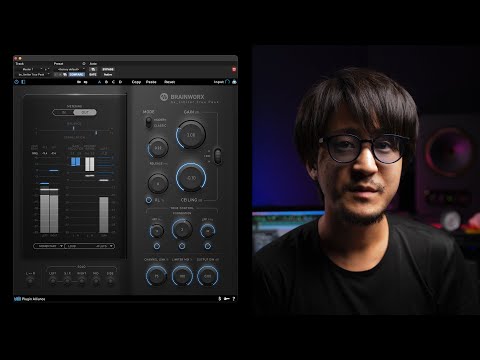The width and height of the screenshot is (480, 360).
Task: Click the SAFE button
Action: (93, 74)
